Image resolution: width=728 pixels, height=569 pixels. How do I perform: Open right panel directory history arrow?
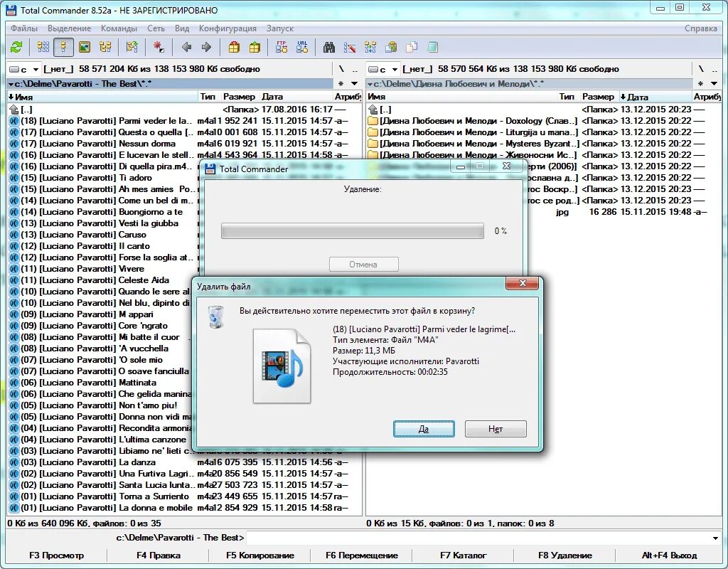point(714,84)
